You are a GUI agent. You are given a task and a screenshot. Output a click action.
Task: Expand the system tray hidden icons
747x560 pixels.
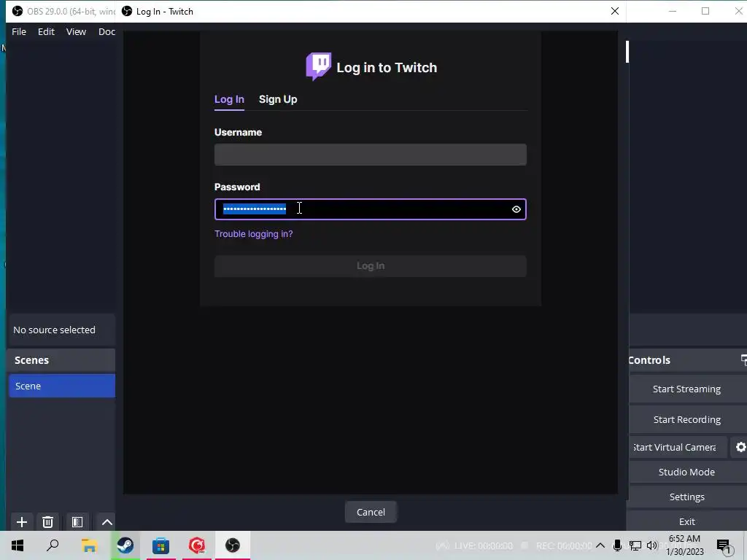click(x=600, y=545)
